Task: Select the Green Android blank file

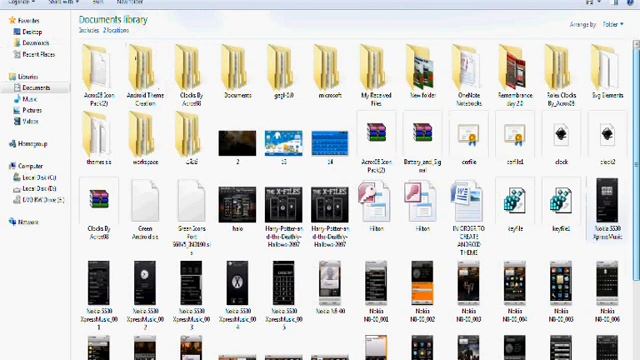Action: tap(145, 209)
